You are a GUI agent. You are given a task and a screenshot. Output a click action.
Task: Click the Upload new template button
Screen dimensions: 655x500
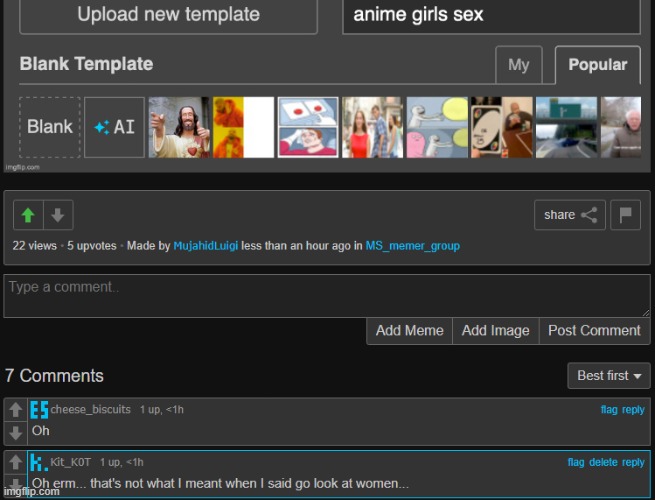click(168, 15)
